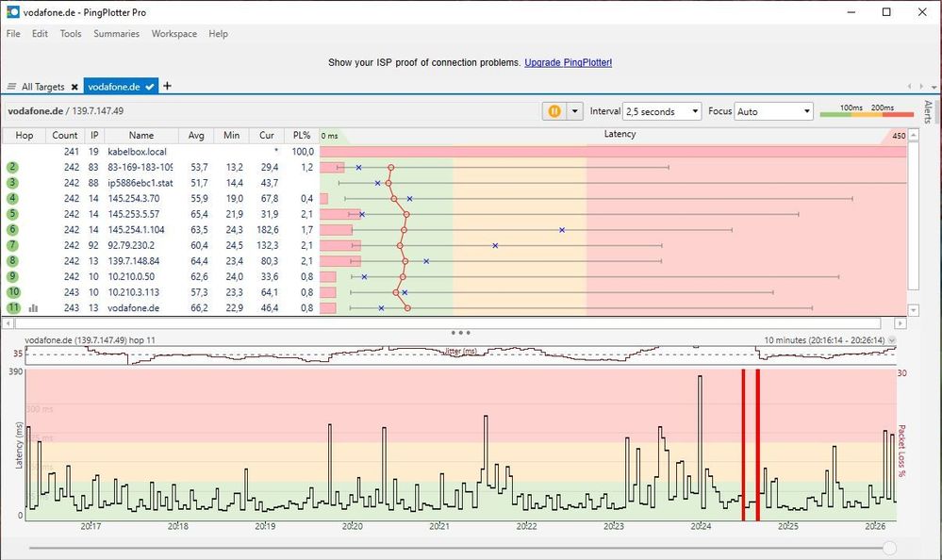Click the second red packet loss bar
942x560 pixels.
tap(757, 445)
